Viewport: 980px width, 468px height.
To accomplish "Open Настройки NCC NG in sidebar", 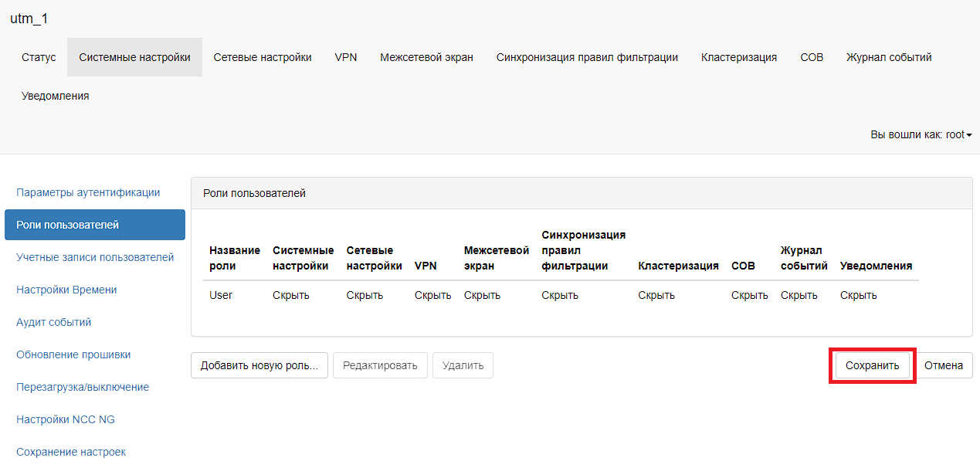I will (x=66, y=419).
